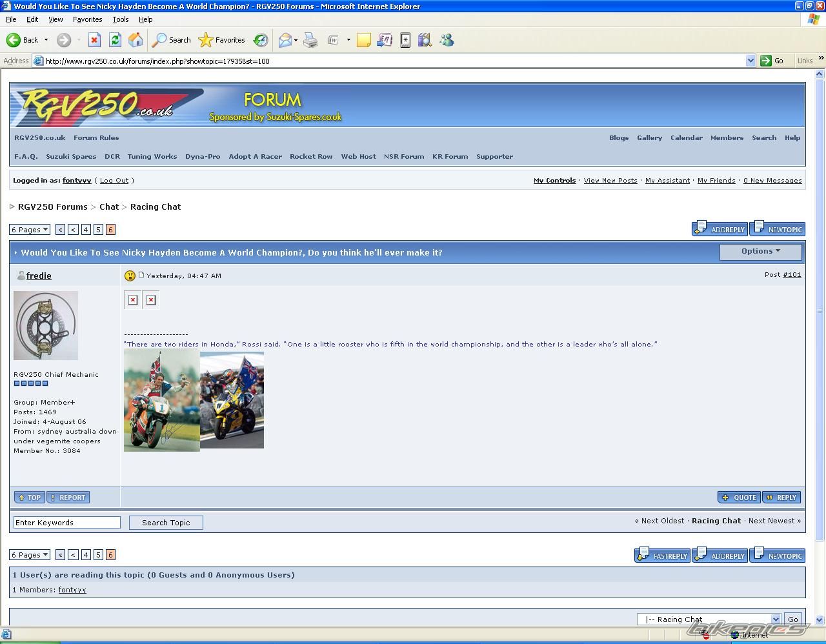Open the Edit menu
Viewport: 826px width, 644px height.
[32, 19]
